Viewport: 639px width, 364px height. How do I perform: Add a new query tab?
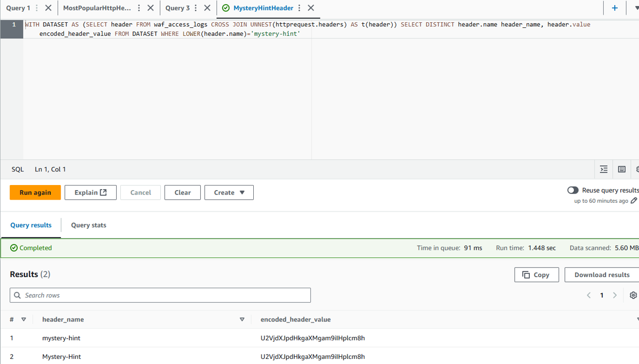[615, 8]
